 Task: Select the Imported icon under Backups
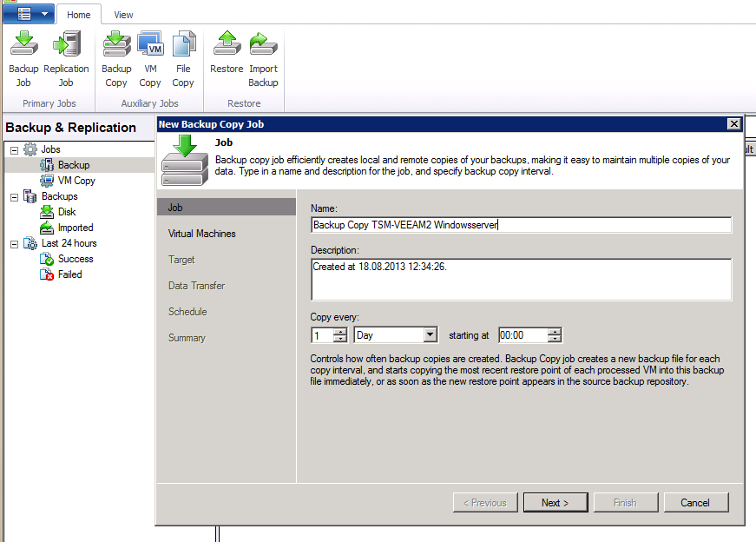pos(47,228)
